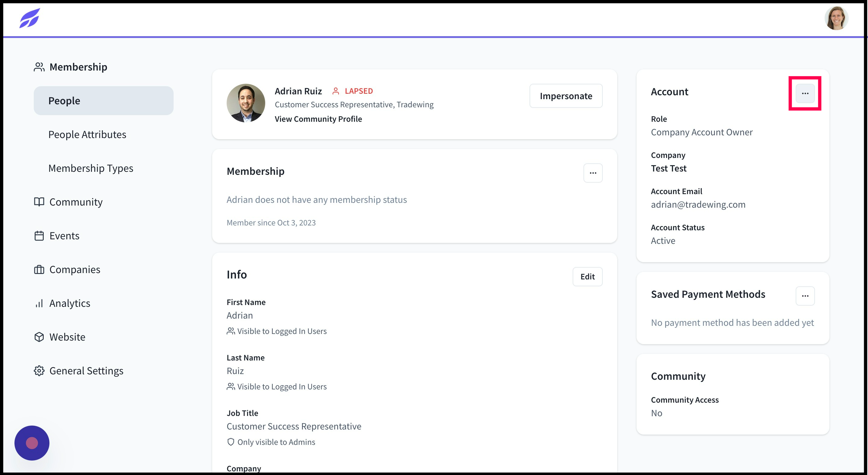This screenshot has width=868, height=475.
Task: Open Membership Types page
Action: (x=91, y=168)
